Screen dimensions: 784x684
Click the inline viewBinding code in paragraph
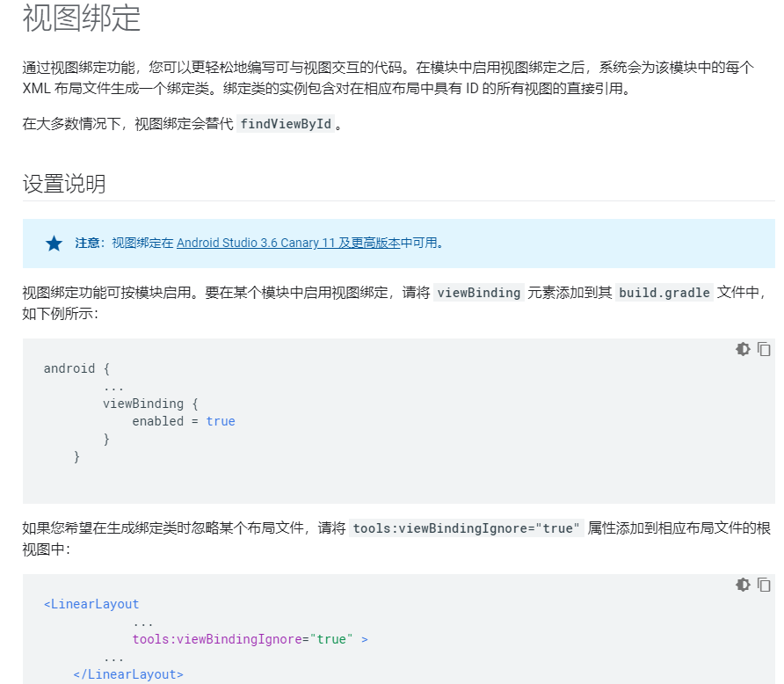point(479,293)
